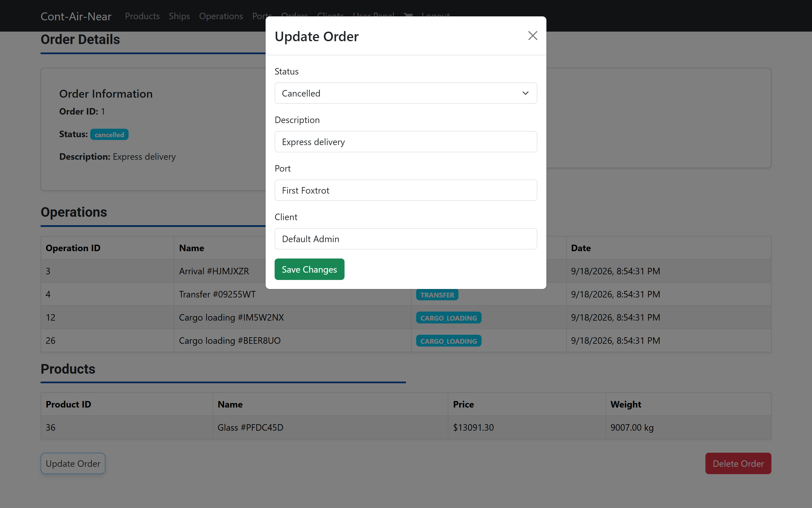Click the Client field showing Default Admin

click(x=406, y=239)
